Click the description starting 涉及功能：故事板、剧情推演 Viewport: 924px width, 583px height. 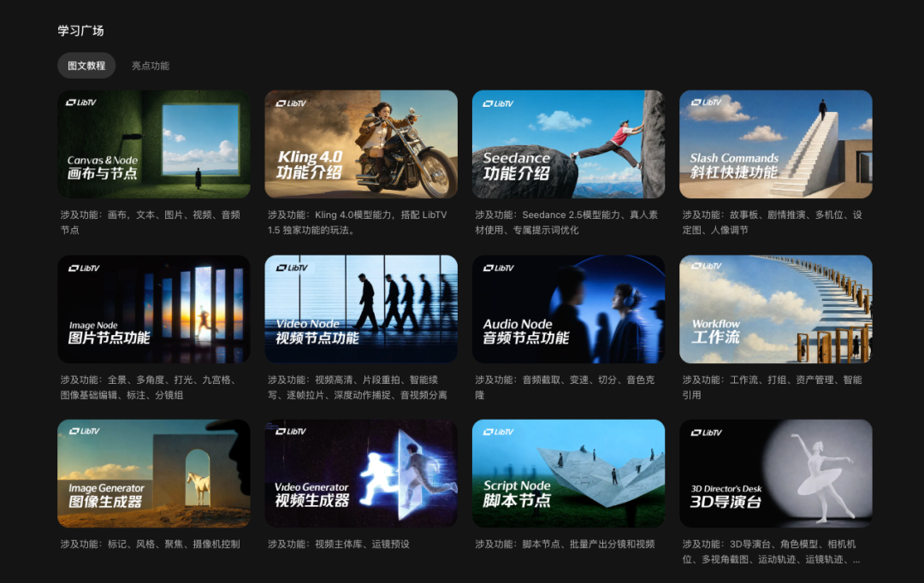click(773, 222)
